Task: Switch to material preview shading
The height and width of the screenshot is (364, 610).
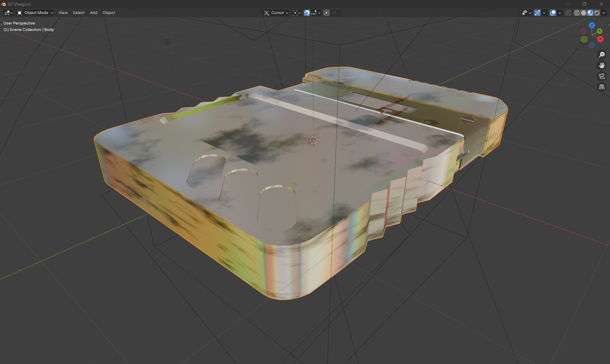Action: pyautogui.click(x=590, y=13)
